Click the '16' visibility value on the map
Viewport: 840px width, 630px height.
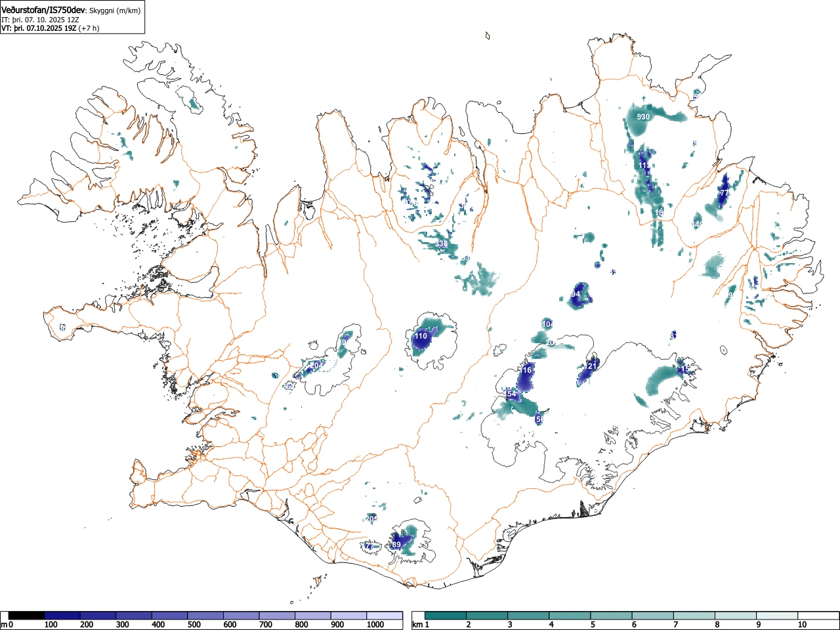526,370
